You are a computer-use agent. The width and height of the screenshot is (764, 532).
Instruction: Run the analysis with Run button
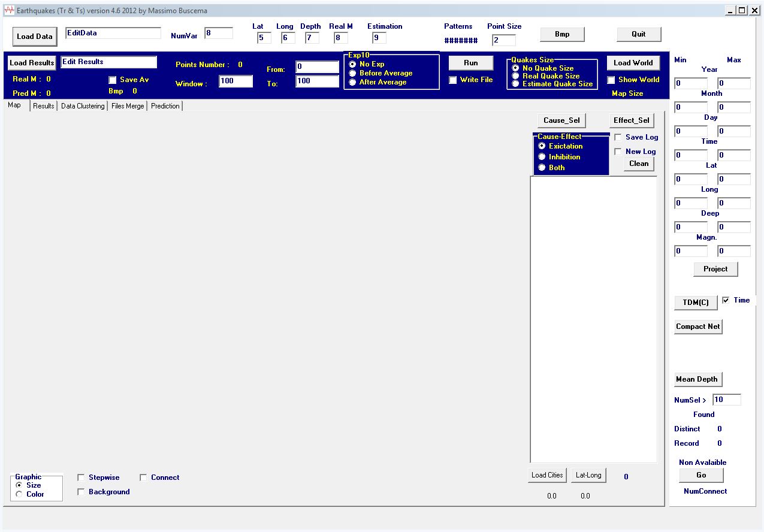[471, 63]
